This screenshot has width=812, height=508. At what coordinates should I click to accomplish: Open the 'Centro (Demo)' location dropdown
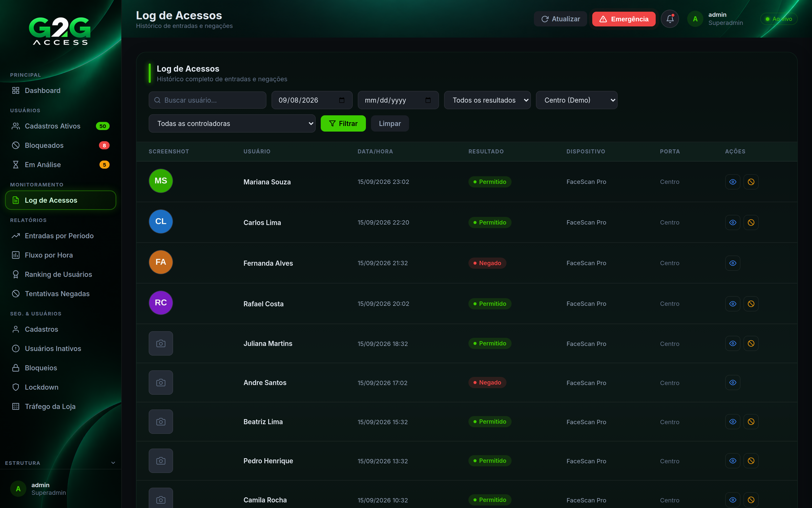tap(577, 100)
